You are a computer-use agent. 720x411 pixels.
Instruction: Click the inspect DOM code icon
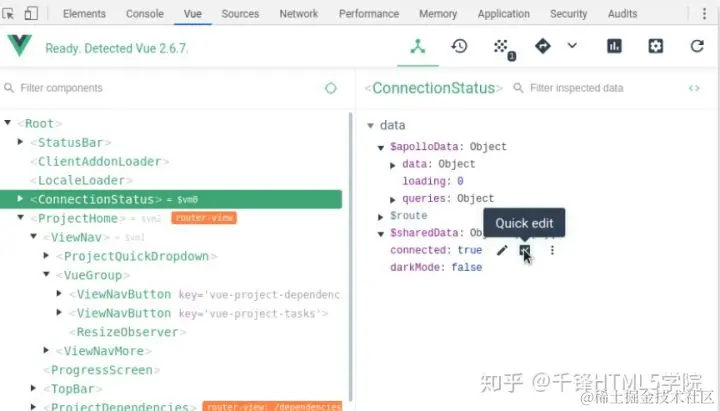[694, 88]
